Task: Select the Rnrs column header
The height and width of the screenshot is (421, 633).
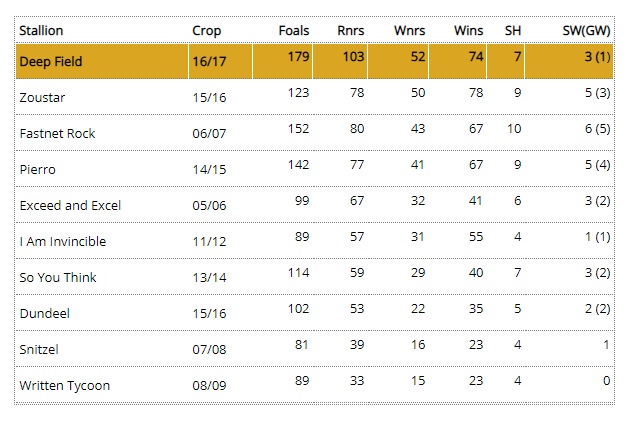Action: point(350,30)
